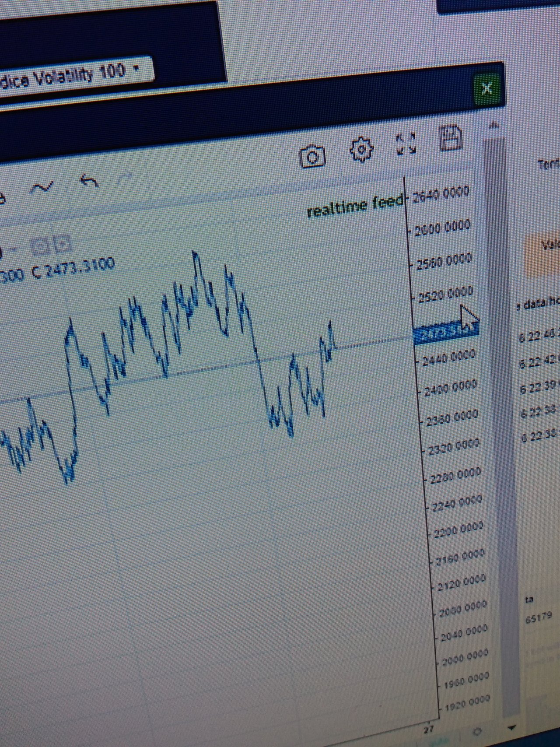Select the 6 22 42 row in the side panel

coord(539,362)
